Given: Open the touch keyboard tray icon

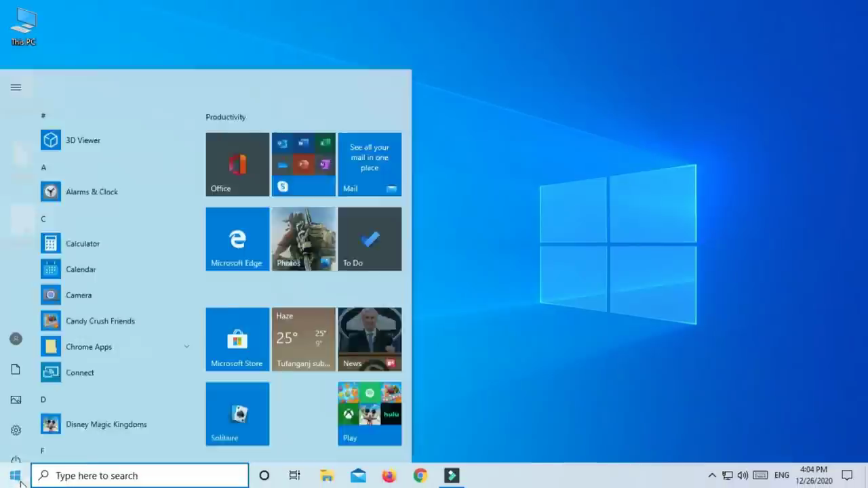Looking at the screenshot, I should [760, 476].
